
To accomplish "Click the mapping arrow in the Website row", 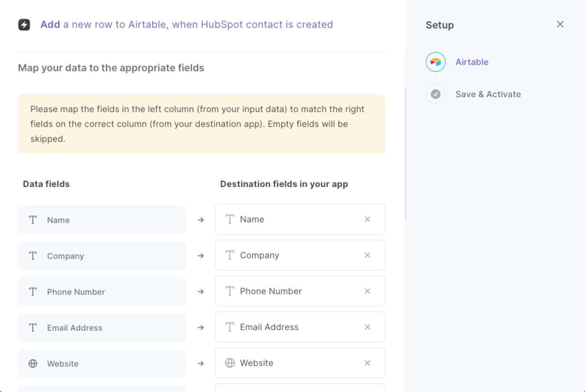I will click(201, 364).
